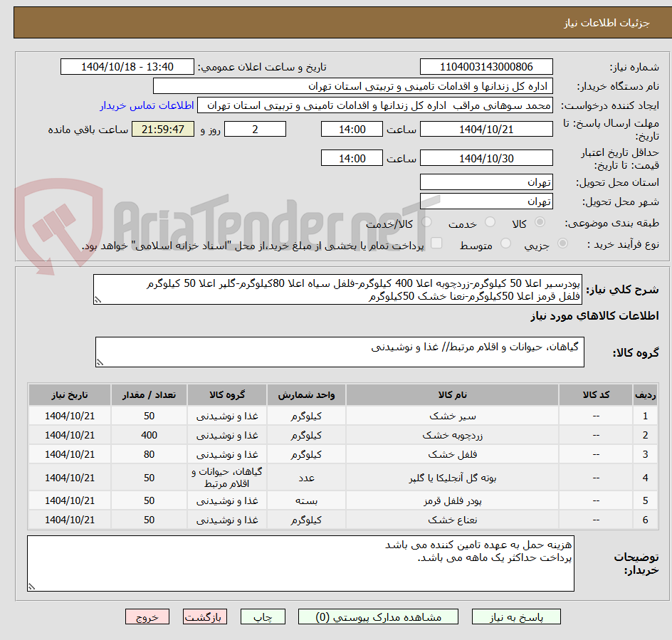Click the پودر فلفل قرمز item cell

(452, 500)
